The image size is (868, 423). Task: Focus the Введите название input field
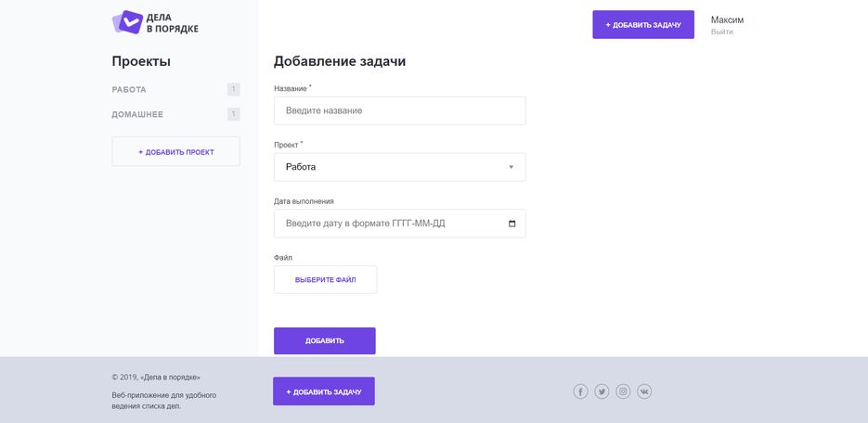coord(400,110)
